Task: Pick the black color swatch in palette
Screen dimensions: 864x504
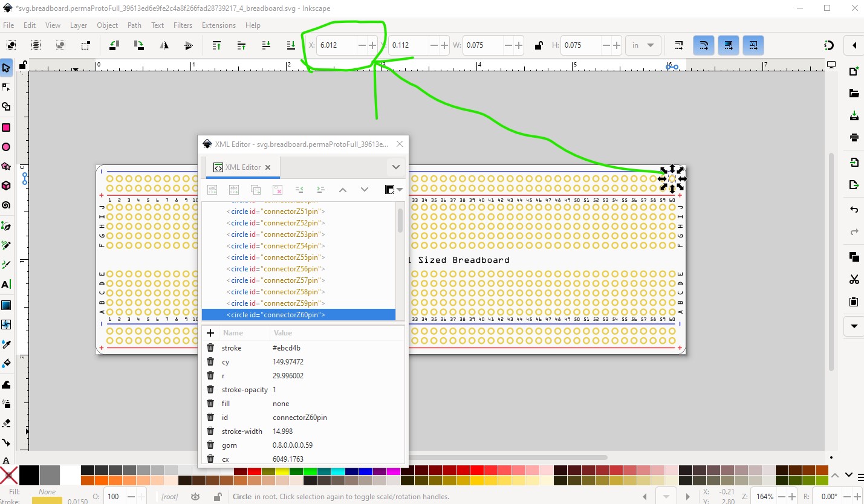Action: pyautogui.click(x=29, y=475)
